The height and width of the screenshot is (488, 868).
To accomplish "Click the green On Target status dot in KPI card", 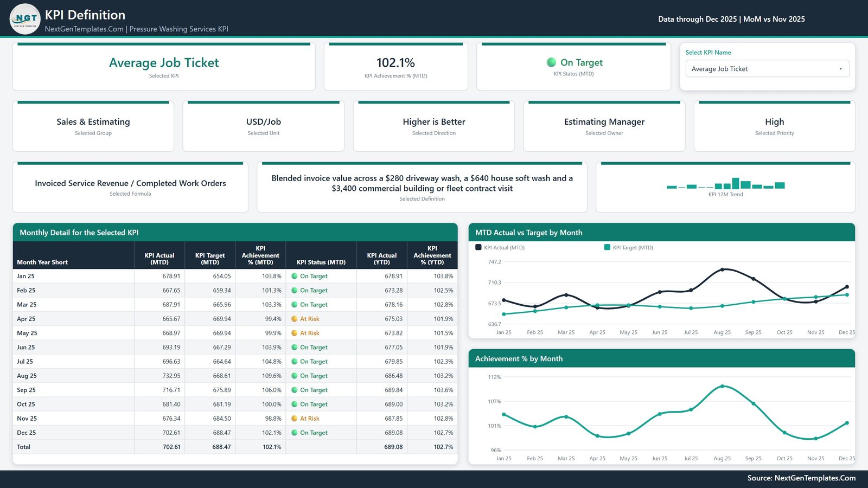I will click(551, 62).
